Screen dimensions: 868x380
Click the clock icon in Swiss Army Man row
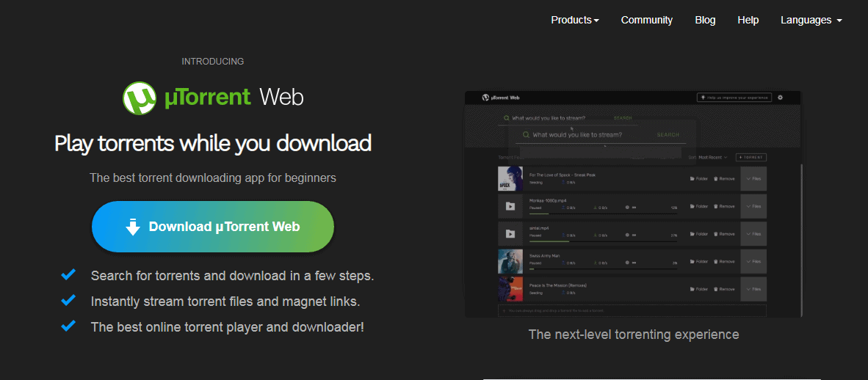tap(627, 263)
